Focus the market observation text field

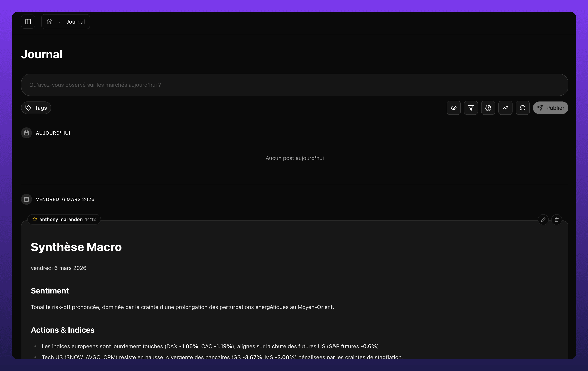(x=294, y=85)
